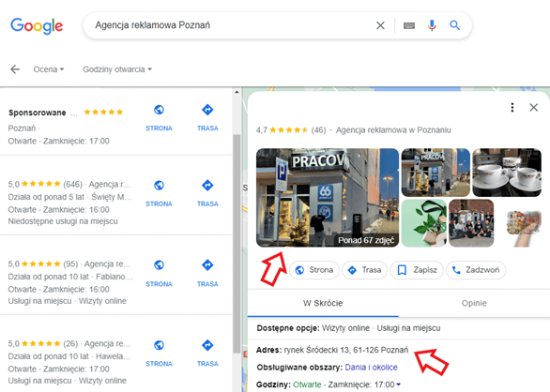The height and width of the screenshot is (392, 550).
Task: Open STRONA for the 95-review agency
Action: click(159, 273)
